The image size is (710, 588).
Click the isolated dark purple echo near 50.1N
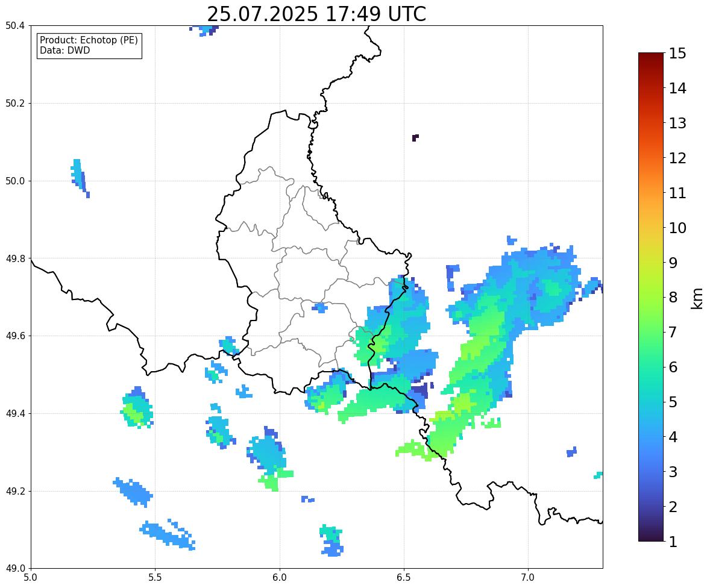[415, 137]
